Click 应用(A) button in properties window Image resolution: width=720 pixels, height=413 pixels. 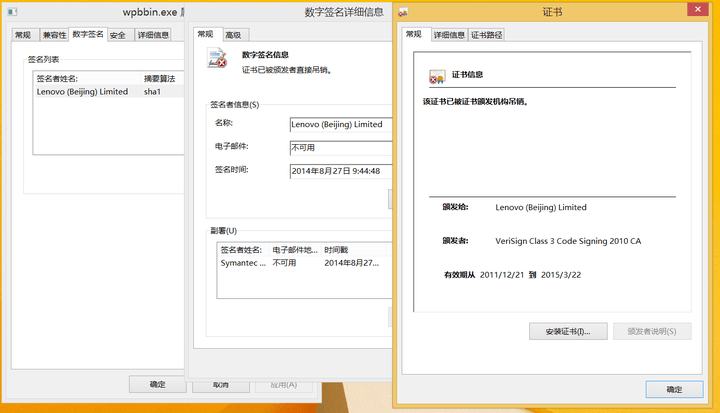click(283, 385)
